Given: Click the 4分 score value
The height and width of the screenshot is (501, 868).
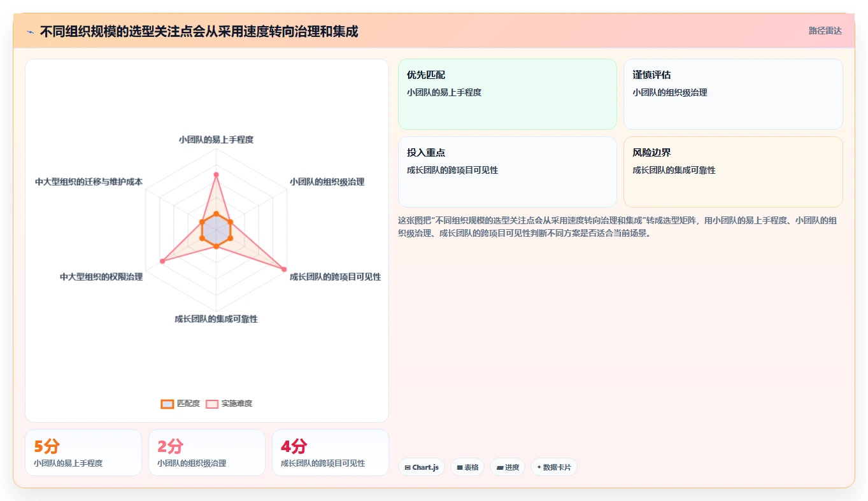Looking at the screenshot, I should (294, 446).
